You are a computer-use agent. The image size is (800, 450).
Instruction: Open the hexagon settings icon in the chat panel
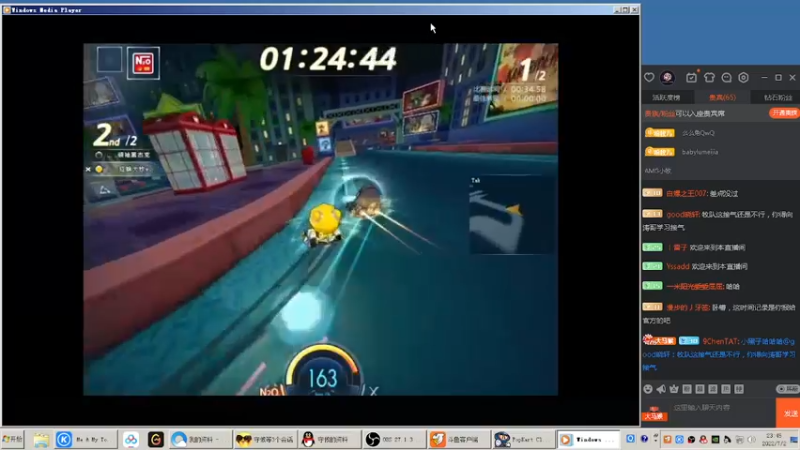pos(743,78)
